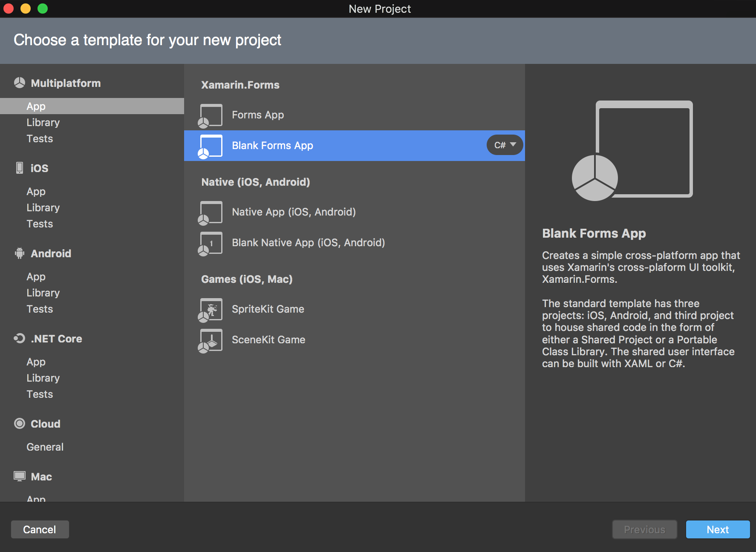
Task: Click the Next button
Action: coord(718,529)
